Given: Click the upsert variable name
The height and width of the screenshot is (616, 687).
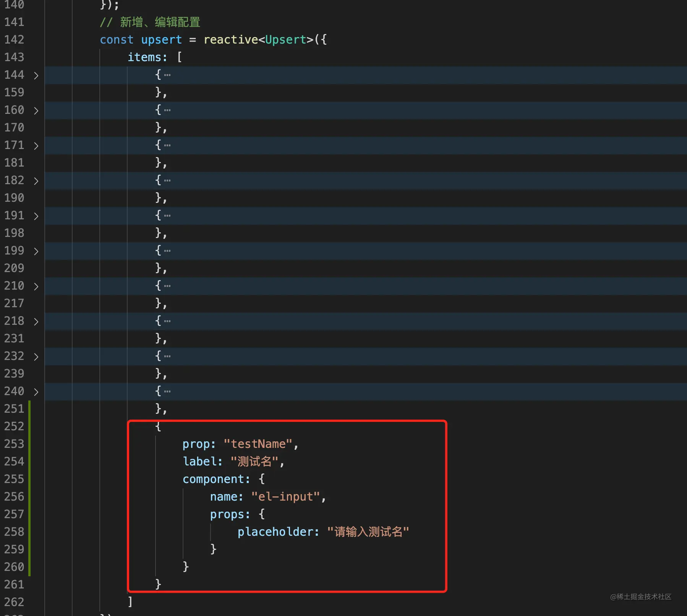Looking at the screenshot, I should coord(162,39).
